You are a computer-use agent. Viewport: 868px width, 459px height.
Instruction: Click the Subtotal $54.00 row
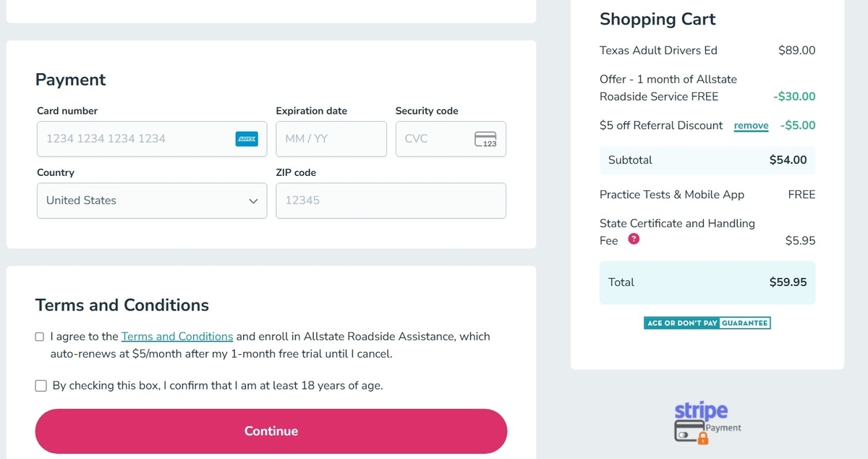pos(707,160)
